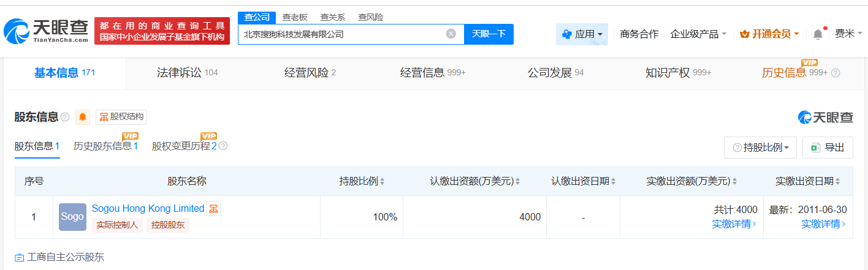Screen dimensions: 868x270
Task: Click the help icon beside 历史信息 tab
Action: (x=836, y=73)
